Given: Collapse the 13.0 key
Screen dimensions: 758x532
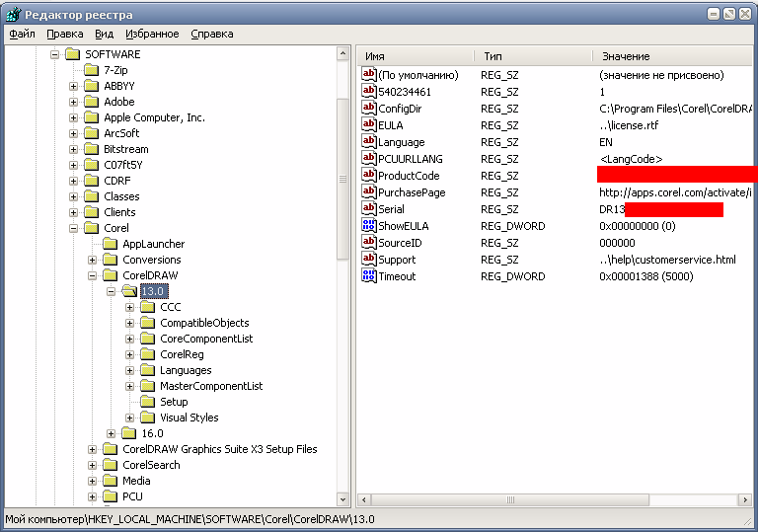Looking at the screenshot, I should point(112,291).
